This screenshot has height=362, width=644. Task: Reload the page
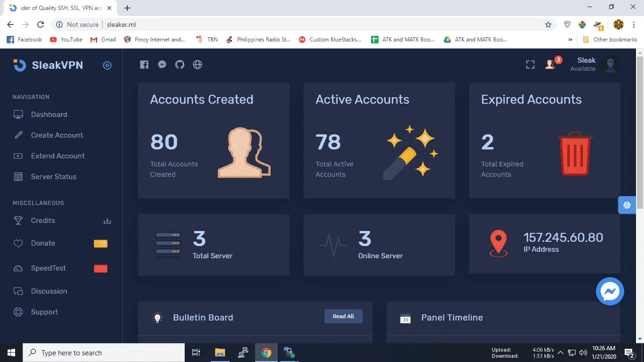point(41,25)
